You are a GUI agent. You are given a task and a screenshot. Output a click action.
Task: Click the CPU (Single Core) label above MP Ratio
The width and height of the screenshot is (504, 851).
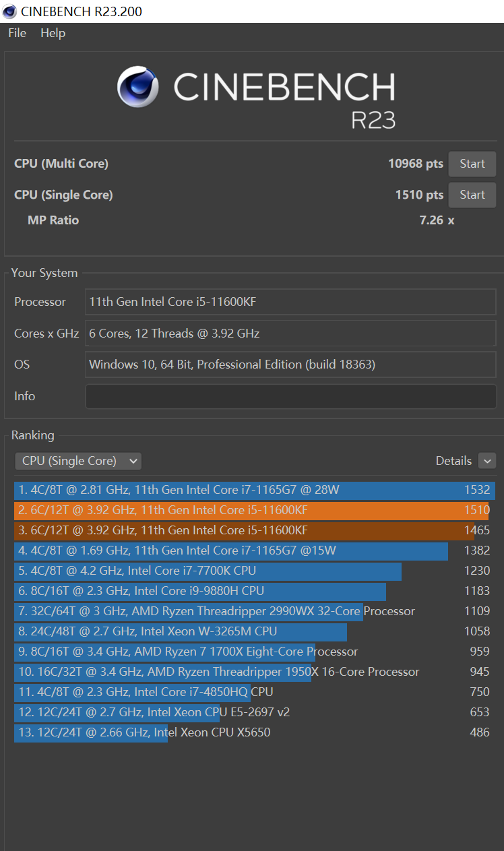point(63,195)
